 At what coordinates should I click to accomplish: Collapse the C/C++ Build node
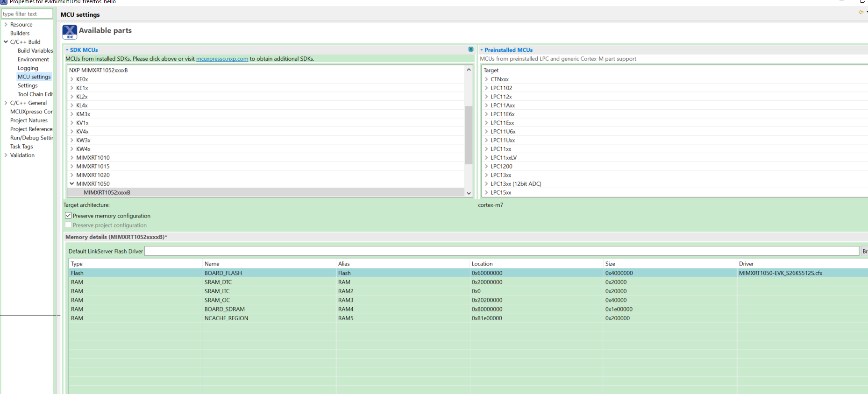coord(6,42)
